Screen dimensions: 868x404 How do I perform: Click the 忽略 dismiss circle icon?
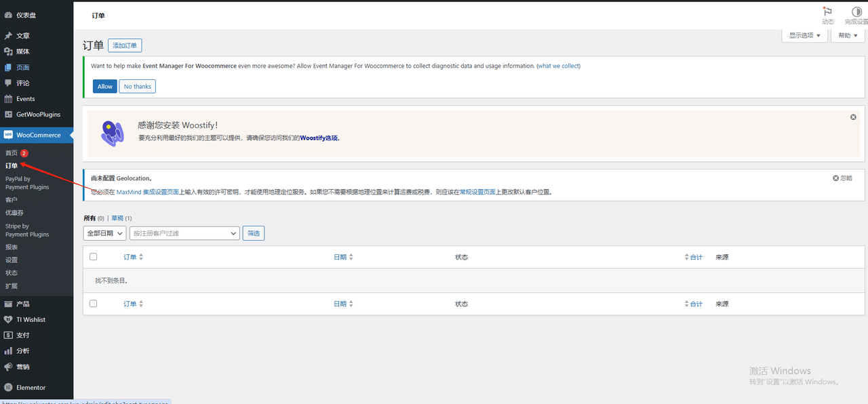tap(836, 178)
